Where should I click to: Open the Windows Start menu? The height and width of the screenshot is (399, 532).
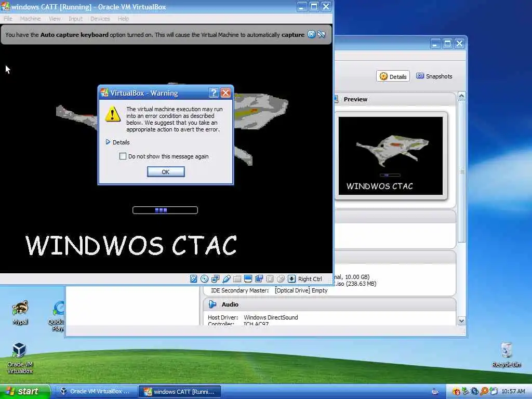pyautogui.click(x=25, y=392)
